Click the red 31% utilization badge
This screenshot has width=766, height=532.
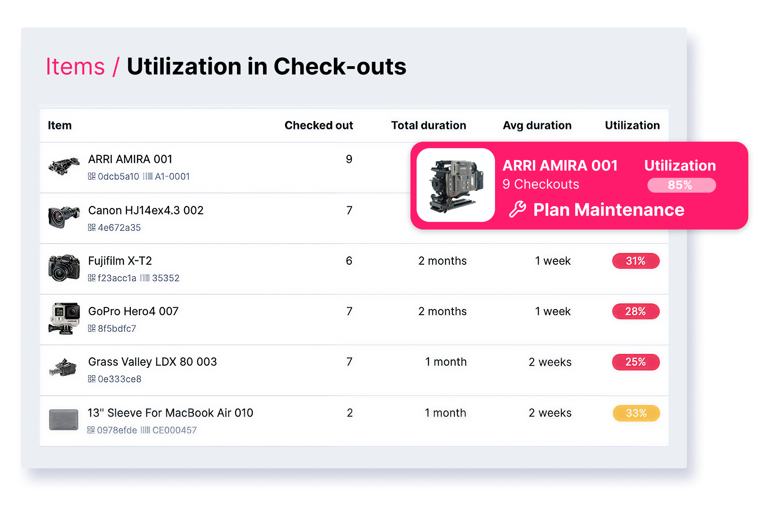pyautogui.click(x=636, y=261)
